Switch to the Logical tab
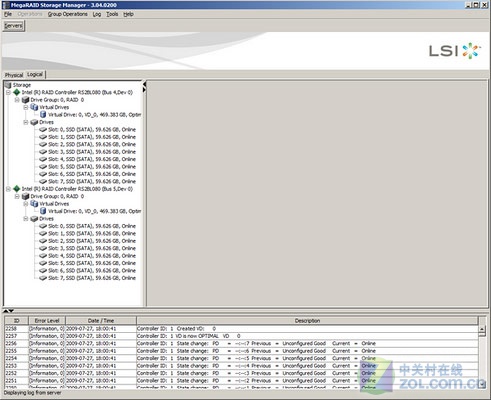The height and width of the screenshot is (400, 491). click(x=35, y=74)
